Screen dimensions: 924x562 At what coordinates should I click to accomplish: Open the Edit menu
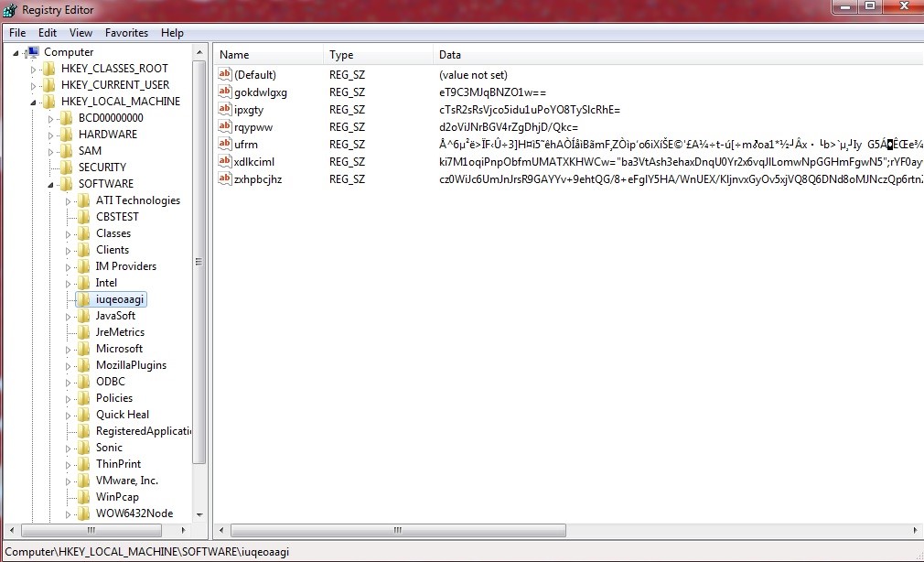pyautogui.click(x=48, y=33)
